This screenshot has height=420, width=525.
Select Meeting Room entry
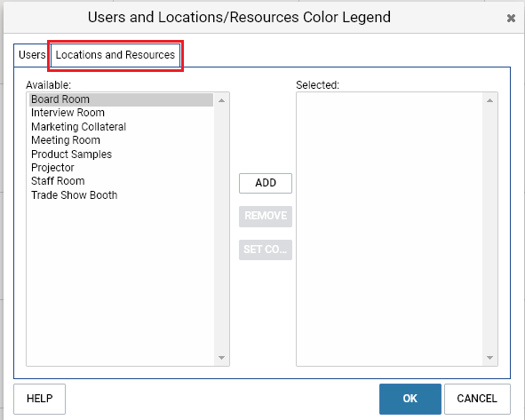(121, 140)
